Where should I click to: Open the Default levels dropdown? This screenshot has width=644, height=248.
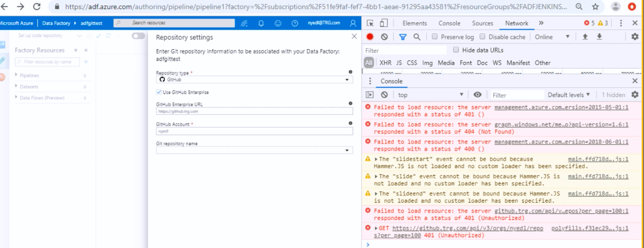pos(569,95)
